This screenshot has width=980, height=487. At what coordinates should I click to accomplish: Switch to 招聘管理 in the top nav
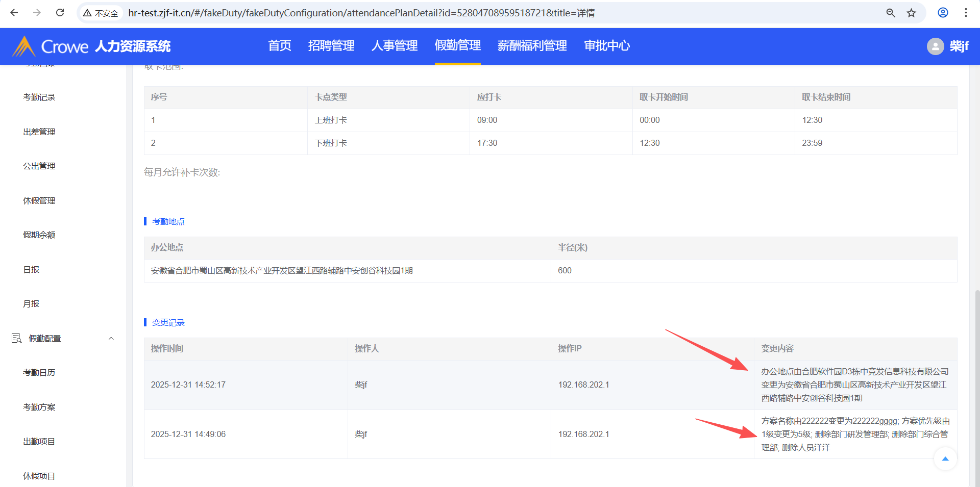(331, 46)
